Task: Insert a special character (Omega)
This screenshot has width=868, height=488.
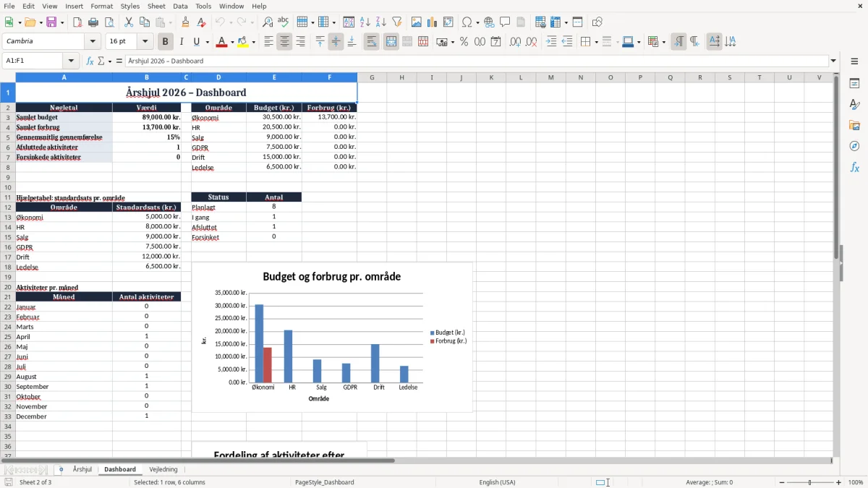Action: [x=467, y=22]
